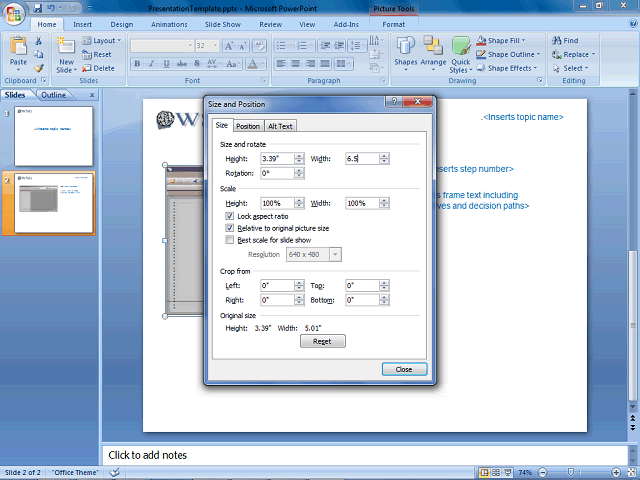Click Reset in the Slides group

97,54
